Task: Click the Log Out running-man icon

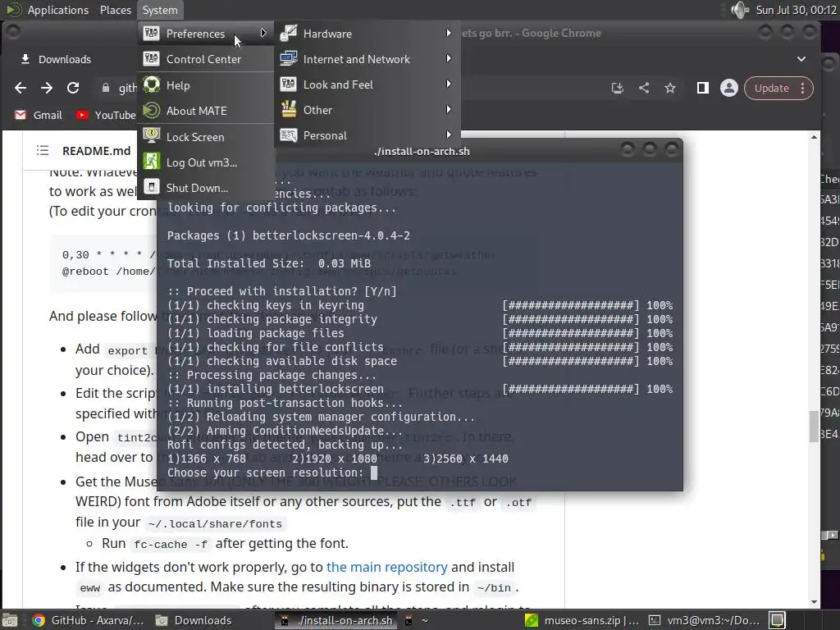Action: pyautogui.click(x=151, y=162)
